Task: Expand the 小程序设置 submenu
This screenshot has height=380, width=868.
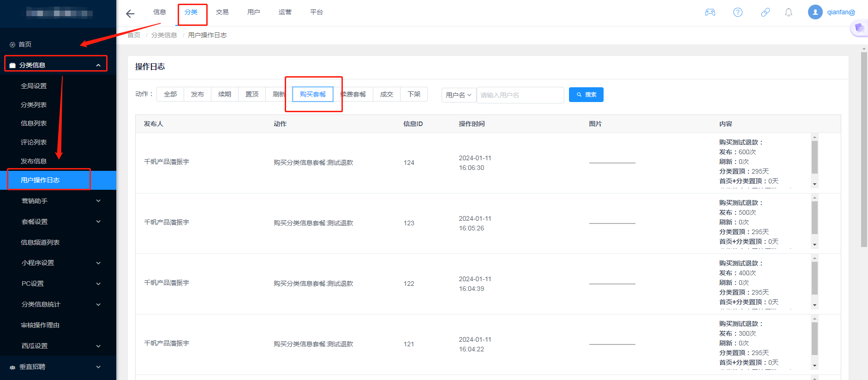Action: pos(98,263)
